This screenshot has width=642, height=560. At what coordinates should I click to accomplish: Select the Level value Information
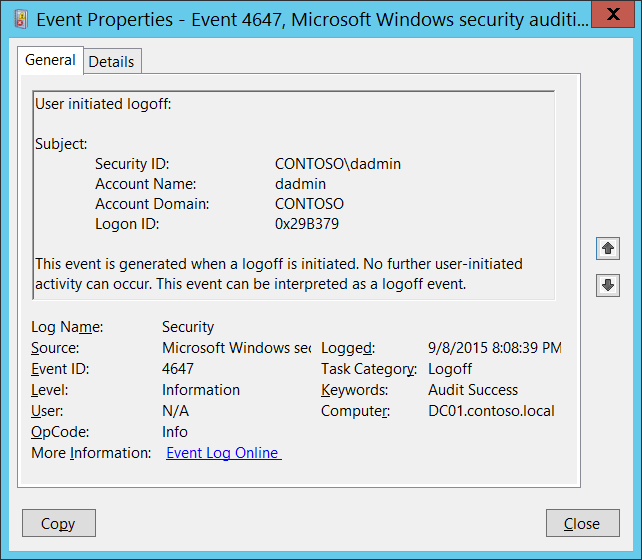(201, 390)
